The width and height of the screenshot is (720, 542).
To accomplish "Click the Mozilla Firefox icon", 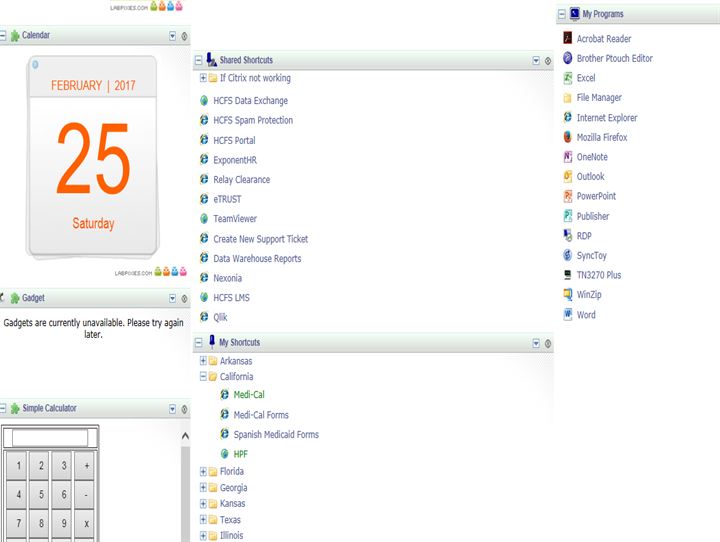I will coord(568,137).
